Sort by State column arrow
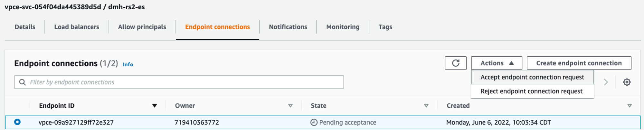644x130 pixels. click(x=426, y=106)
